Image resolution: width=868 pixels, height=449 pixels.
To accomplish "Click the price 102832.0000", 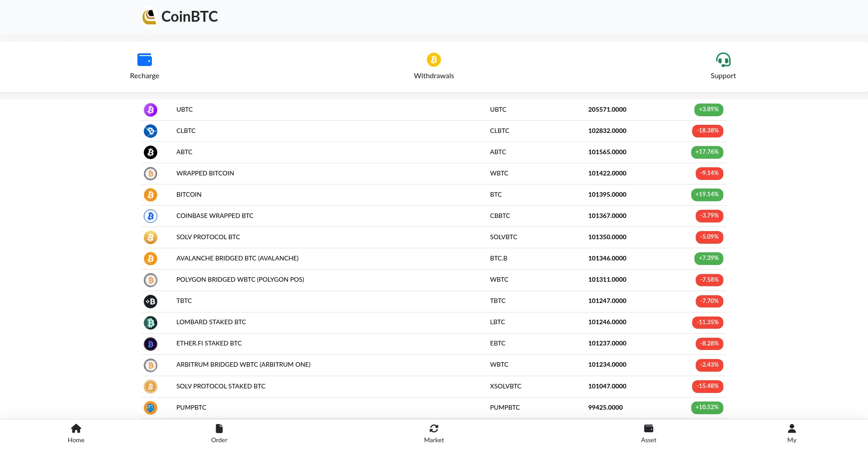I will click(x=607, y=131).
